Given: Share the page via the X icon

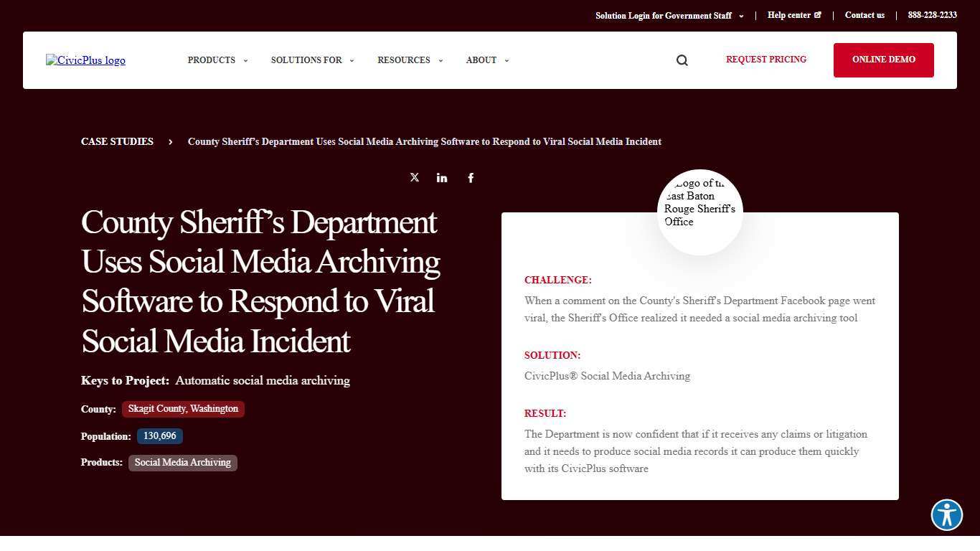Looking at the screenshot, I should coord(414,177).
